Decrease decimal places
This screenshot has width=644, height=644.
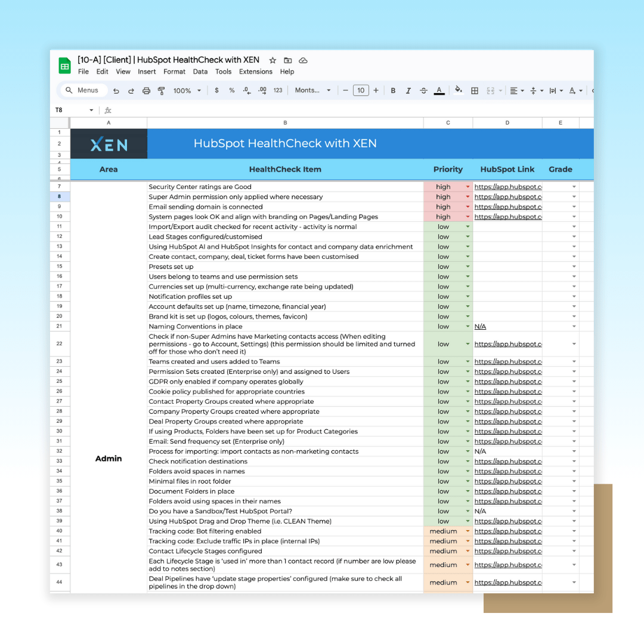(x=246, y=91)
